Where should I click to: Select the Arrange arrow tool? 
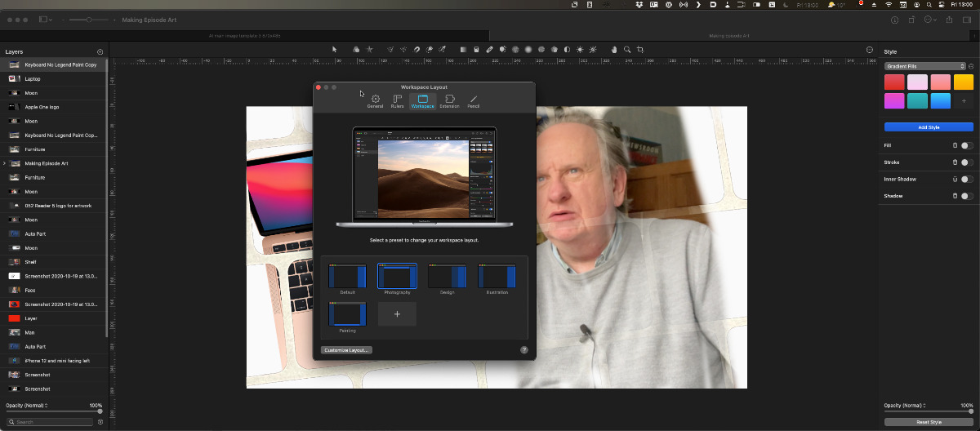(334, 49)
